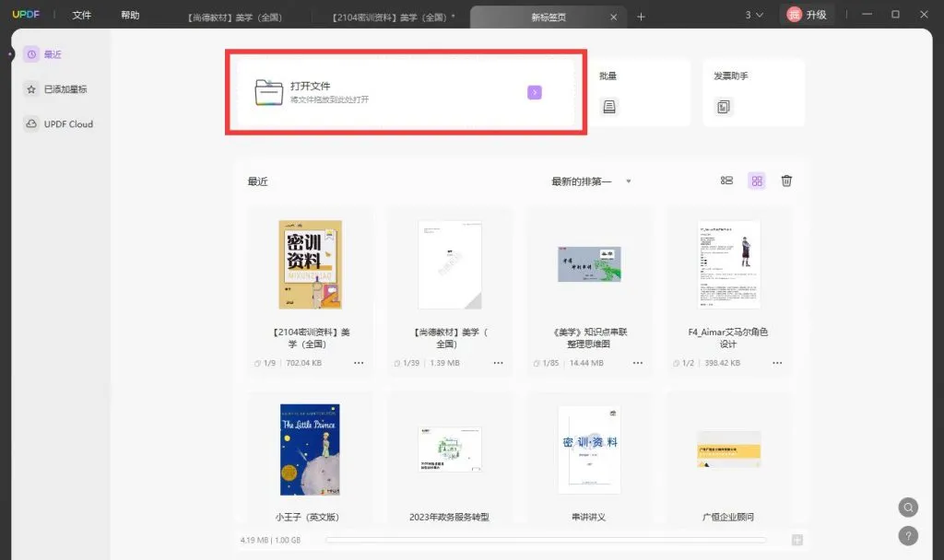Open the 串讲讲义 document thumbnail
This screenshot has height=560, width=944.
pos(588,449)
